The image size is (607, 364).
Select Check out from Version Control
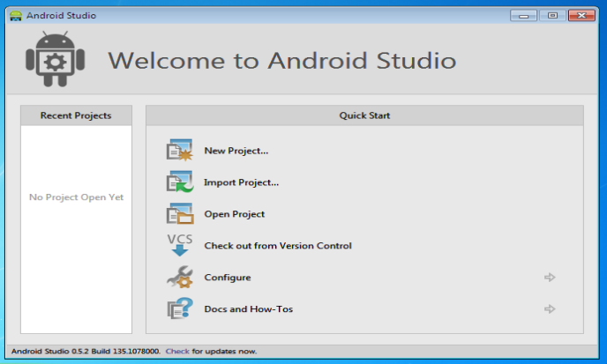click(278, 246)
